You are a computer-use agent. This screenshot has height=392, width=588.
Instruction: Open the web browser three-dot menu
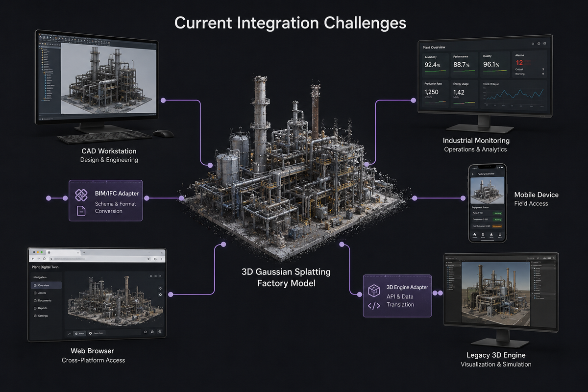pos(161,259)
